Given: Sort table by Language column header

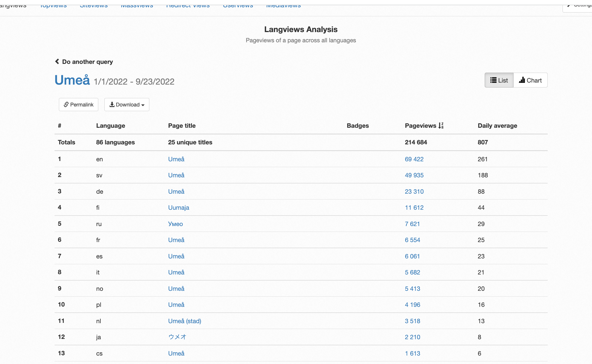Looking at the screenshot, I should pos(111,126).
